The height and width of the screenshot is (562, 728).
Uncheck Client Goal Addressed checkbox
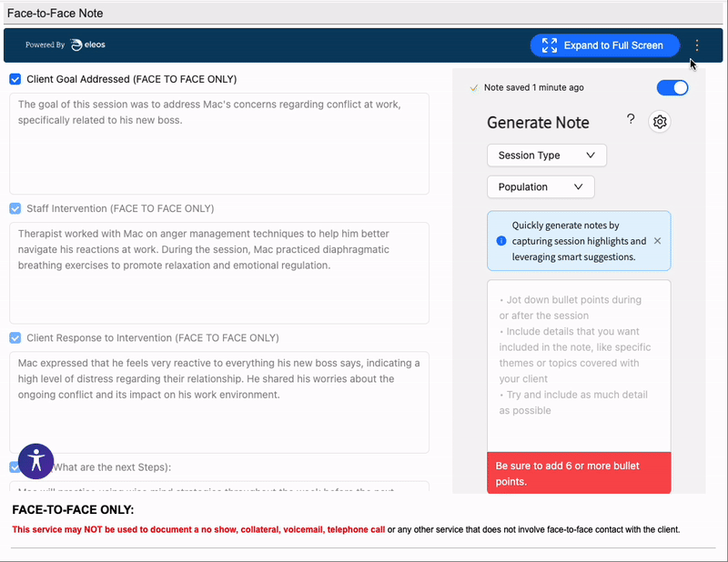pyautogui.click(x=15, y=79)
